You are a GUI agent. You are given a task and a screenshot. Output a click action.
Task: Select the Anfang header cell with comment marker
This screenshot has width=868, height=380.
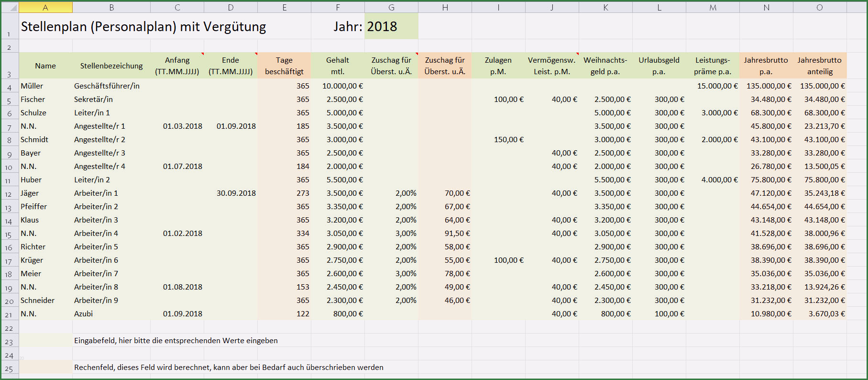pos(177,66)
